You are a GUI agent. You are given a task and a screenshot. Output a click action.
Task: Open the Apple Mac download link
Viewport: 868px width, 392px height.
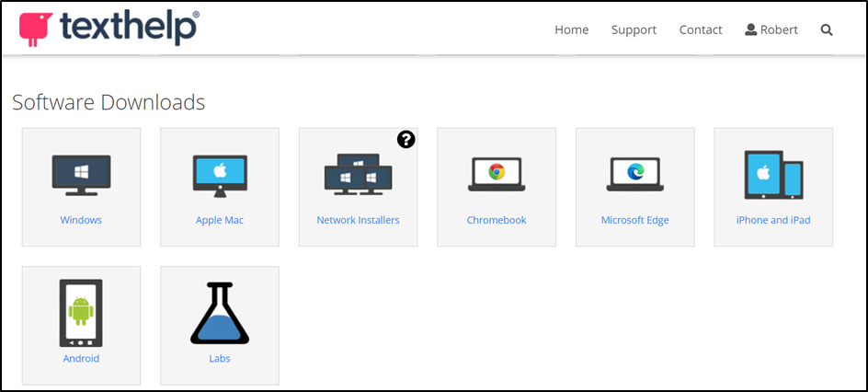tap(220, 220)
